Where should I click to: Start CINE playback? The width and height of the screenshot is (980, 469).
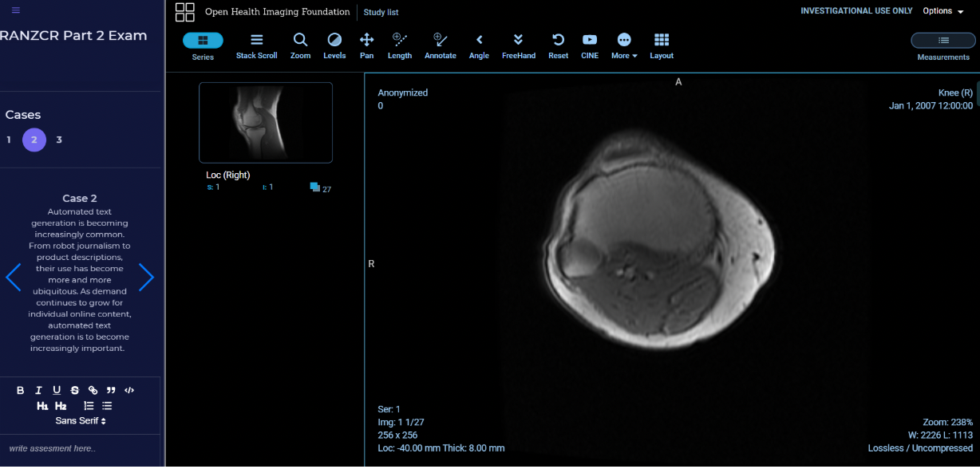pos(589,45)
